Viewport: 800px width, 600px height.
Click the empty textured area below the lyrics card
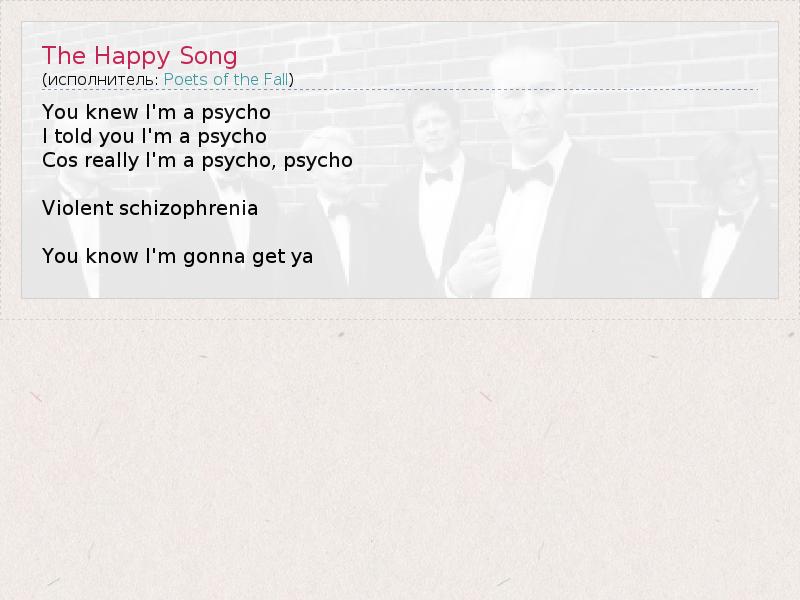[x=399, y=459]
